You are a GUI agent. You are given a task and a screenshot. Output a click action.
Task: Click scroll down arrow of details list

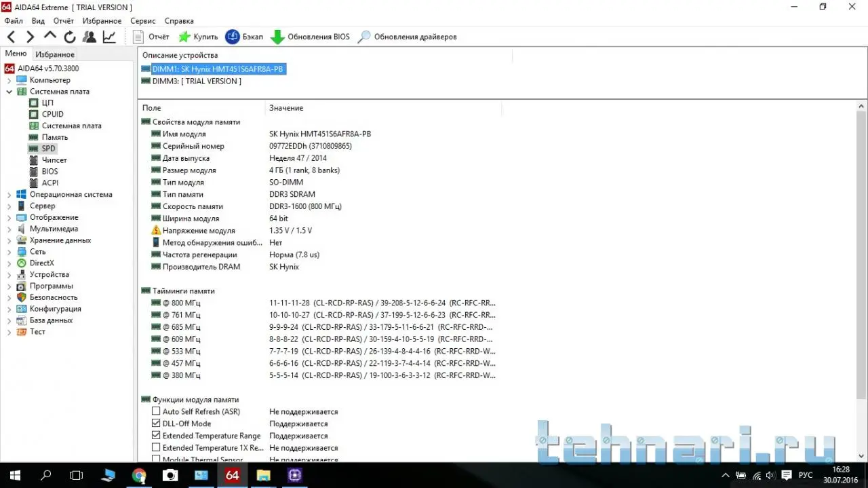click(x=861, y=456)
